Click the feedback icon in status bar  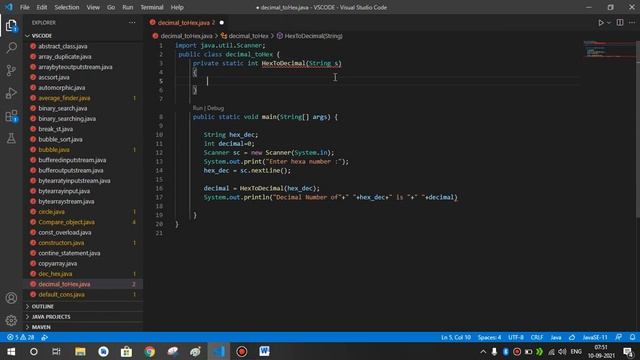click(619, 338)
